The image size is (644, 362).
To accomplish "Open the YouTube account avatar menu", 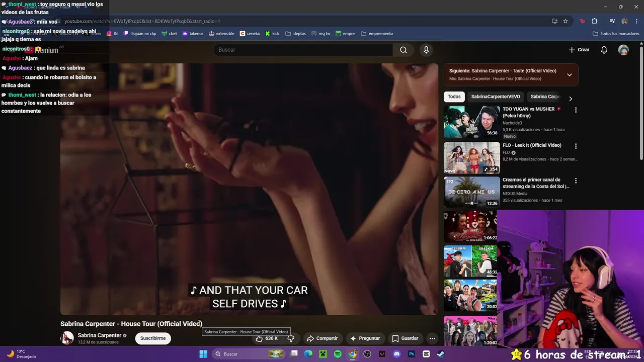I will [x=623, y=50].
